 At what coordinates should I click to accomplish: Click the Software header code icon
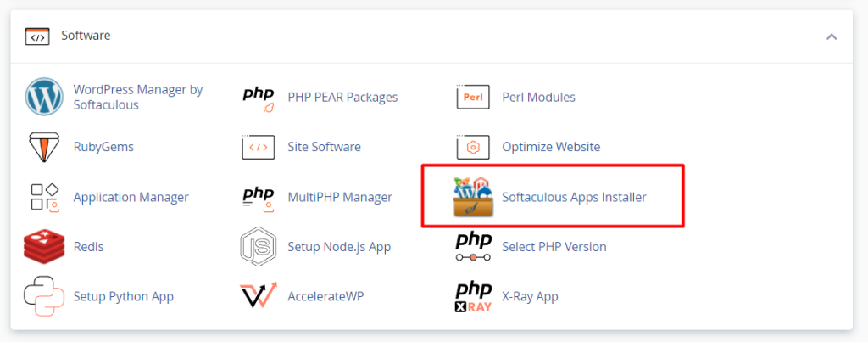(36, 36)
